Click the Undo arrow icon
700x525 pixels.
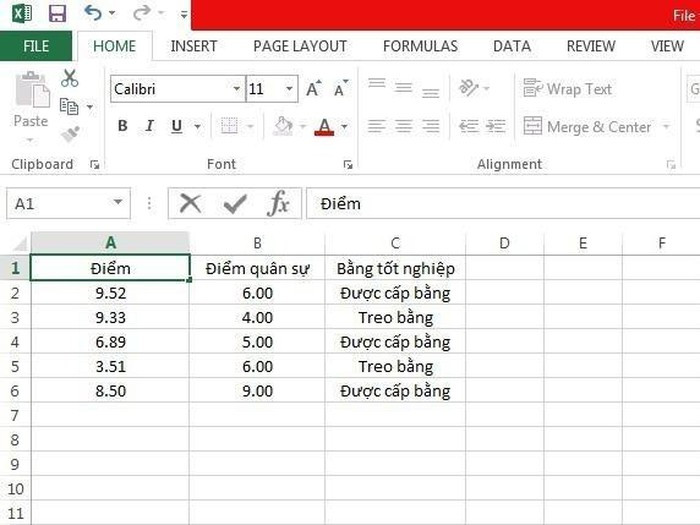point(93,14)
